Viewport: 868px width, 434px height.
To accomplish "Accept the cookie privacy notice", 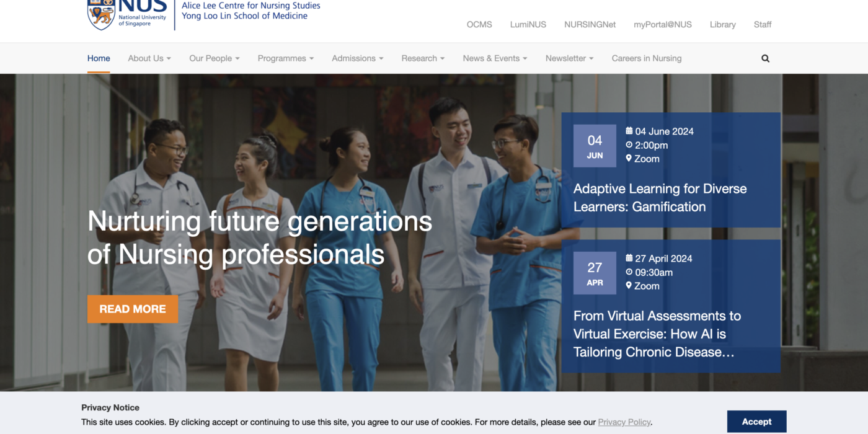I will pos(756,422).
